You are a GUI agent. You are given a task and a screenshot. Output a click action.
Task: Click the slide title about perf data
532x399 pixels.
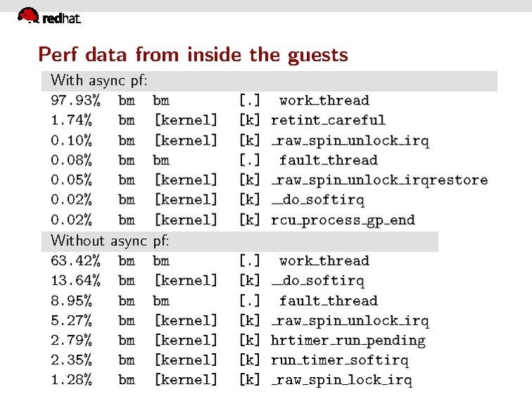193,54
